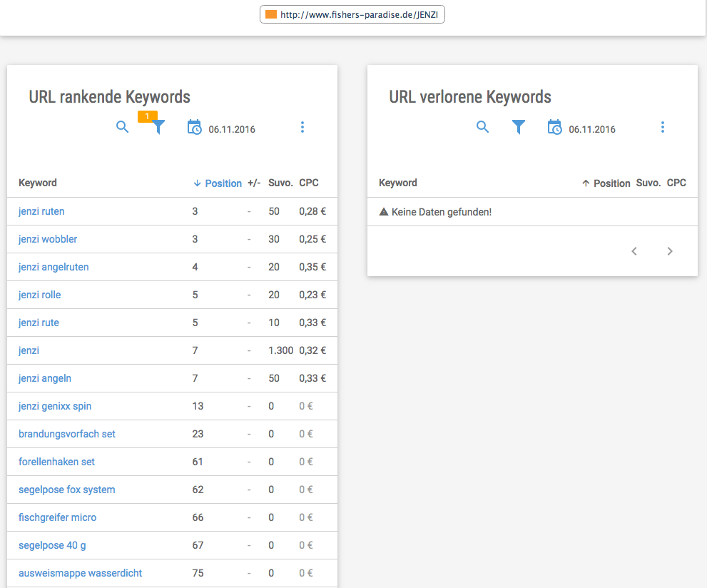
Task: Click 'URL rankende Keywords' heading
Action: coord(110,97)
